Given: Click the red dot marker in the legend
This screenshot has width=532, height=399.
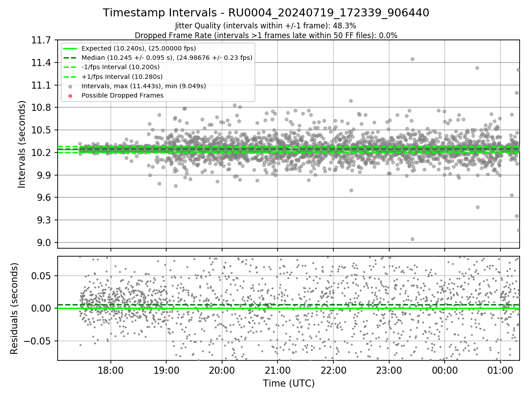Looking at the screenshot, I should coord(70,95).
